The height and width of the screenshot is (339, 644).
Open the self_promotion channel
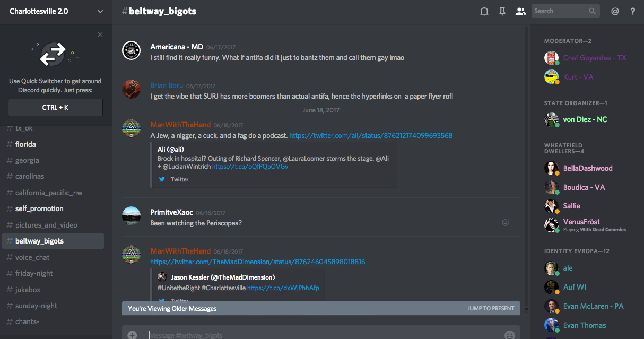click(39, 208)
